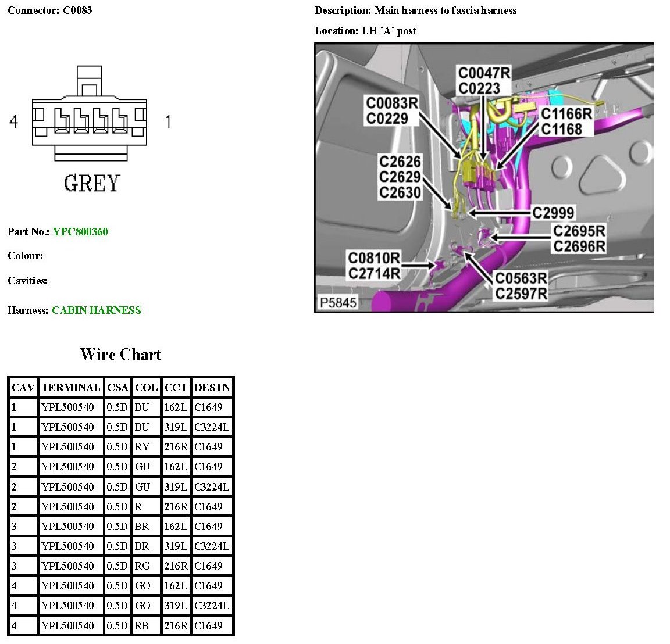Click C3224L in the GU 319L row

coord(212,487)
